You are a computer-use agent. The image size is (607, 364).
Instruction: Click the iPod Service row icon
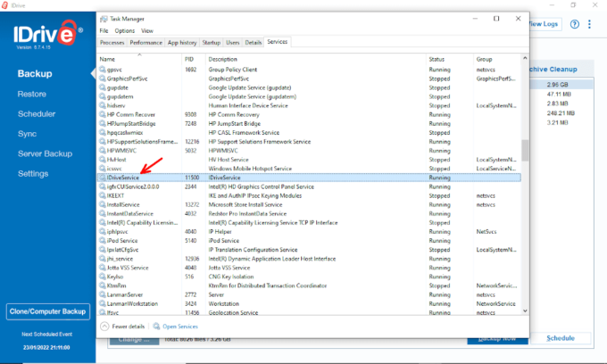point(102,240)
